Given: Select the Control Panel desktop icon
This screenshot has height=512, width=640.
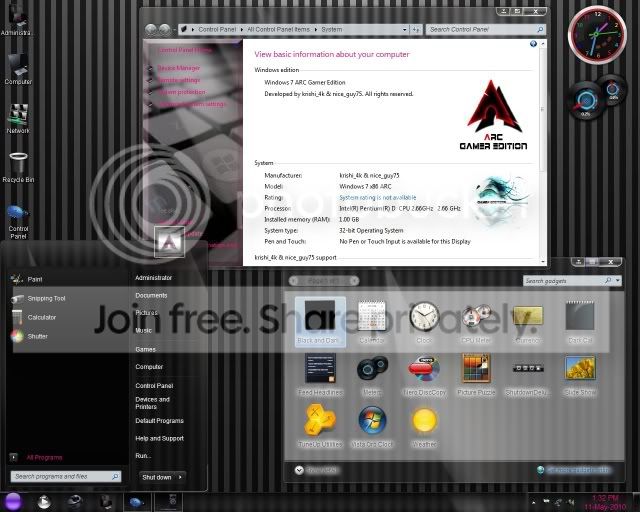Looking at the screenshot, I should (x=18, y=221).
